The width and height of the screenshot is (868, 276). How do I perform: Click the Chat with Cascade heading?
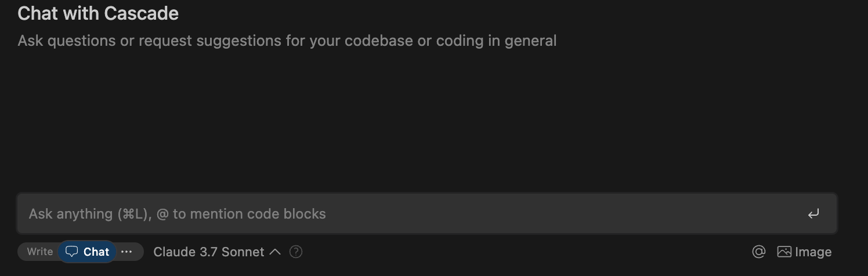98,13
